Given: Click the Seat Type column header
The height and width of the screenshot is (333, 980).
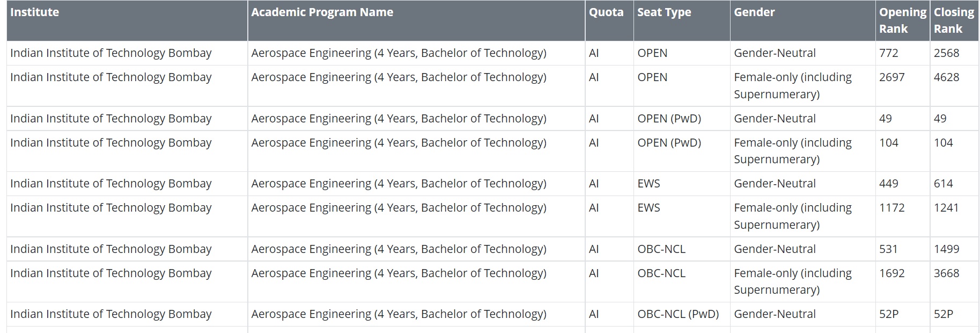Looking at the screenshot, I should click(664, 12).
